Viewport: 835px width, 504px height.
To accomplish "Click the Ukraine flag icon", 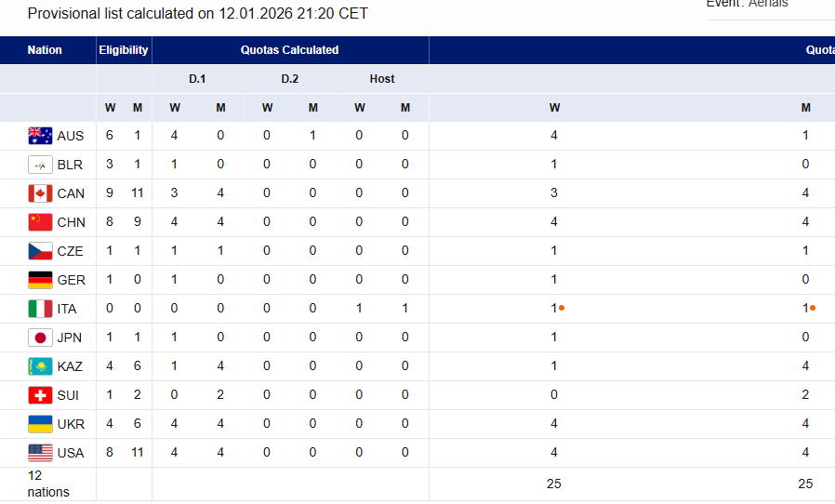I will pos(40,424).
